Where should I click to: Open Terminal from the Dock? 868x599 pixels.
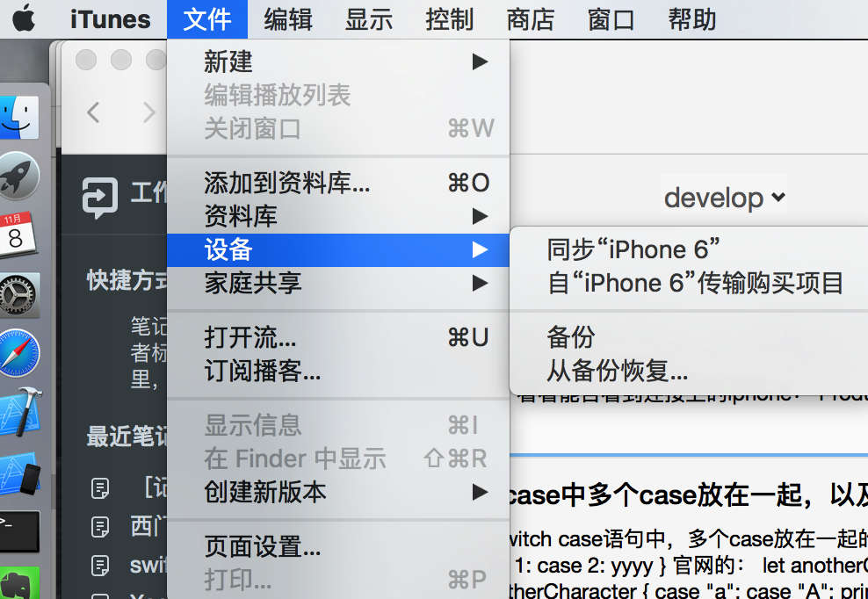pyautogui.click(x=19, y=531)
